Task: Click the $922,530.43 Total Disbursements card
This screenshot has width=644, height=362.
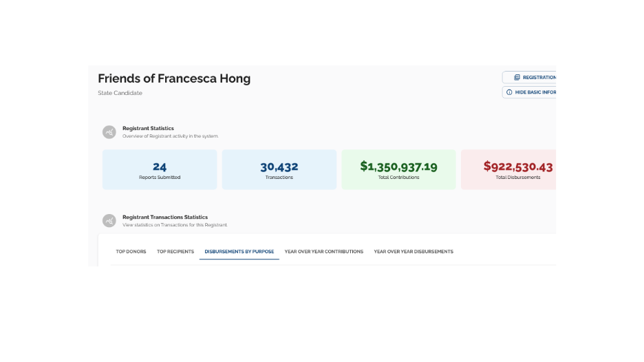Action: pos(508,170)
